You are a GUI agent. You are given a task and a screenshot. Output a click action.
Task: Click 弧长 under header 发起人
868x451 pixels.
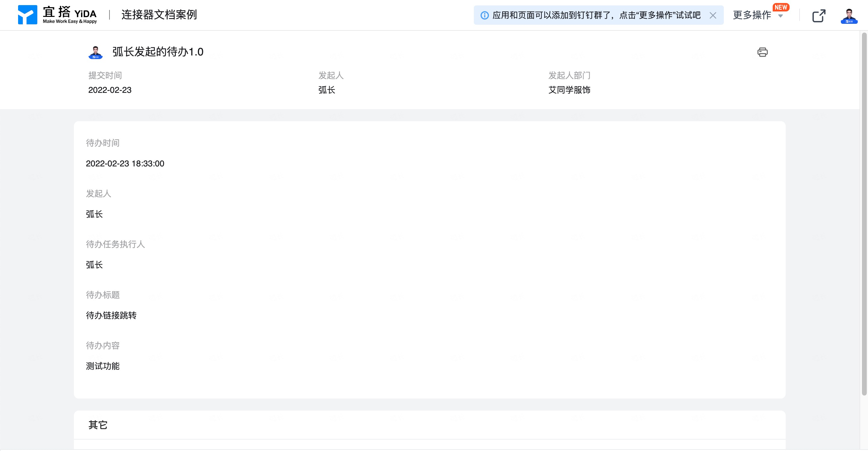[327, 90]
